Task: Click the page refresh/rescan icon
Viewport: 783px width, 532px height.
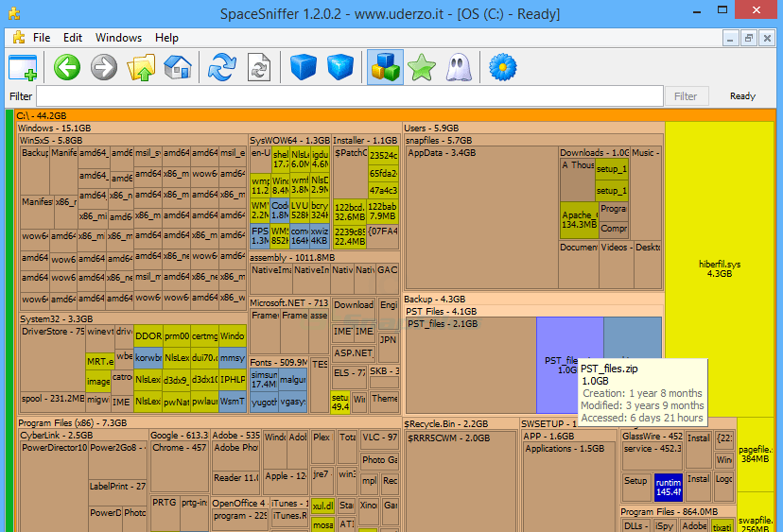Action: [x=259, y=67]
